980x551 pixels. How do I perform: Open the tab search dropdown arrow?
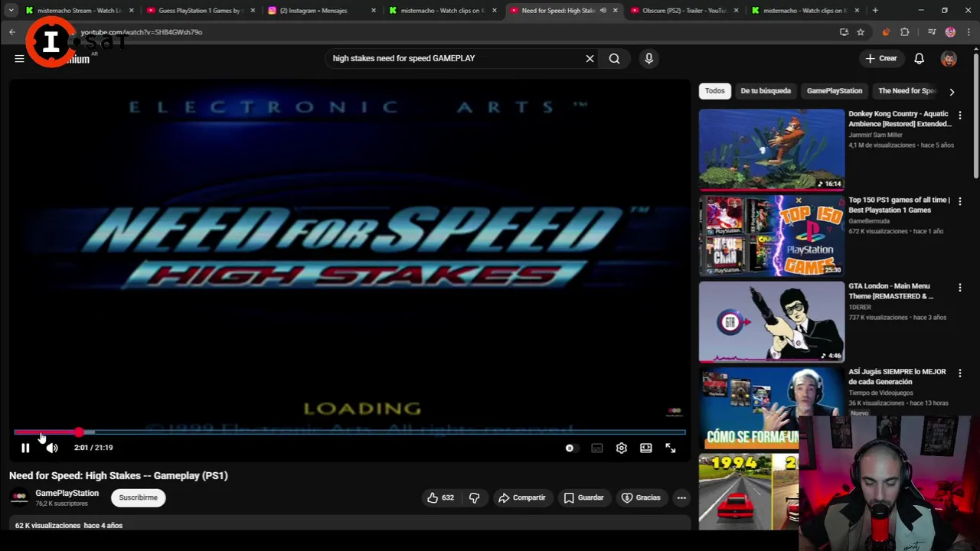11,11
